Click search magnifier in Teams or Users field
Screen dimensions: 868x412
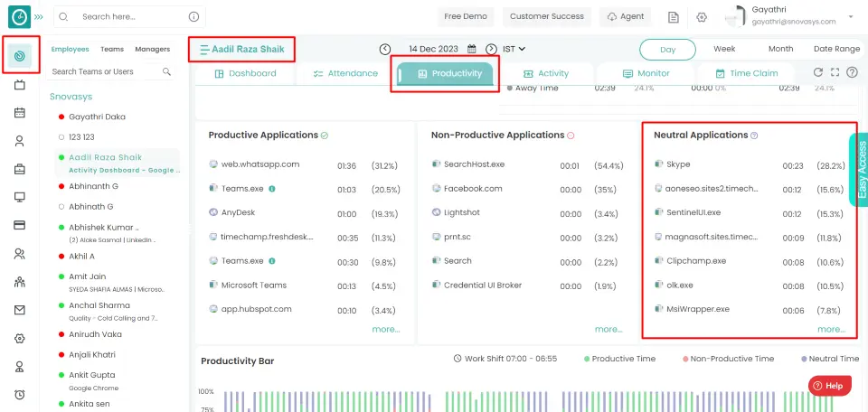tap(166, 71)
